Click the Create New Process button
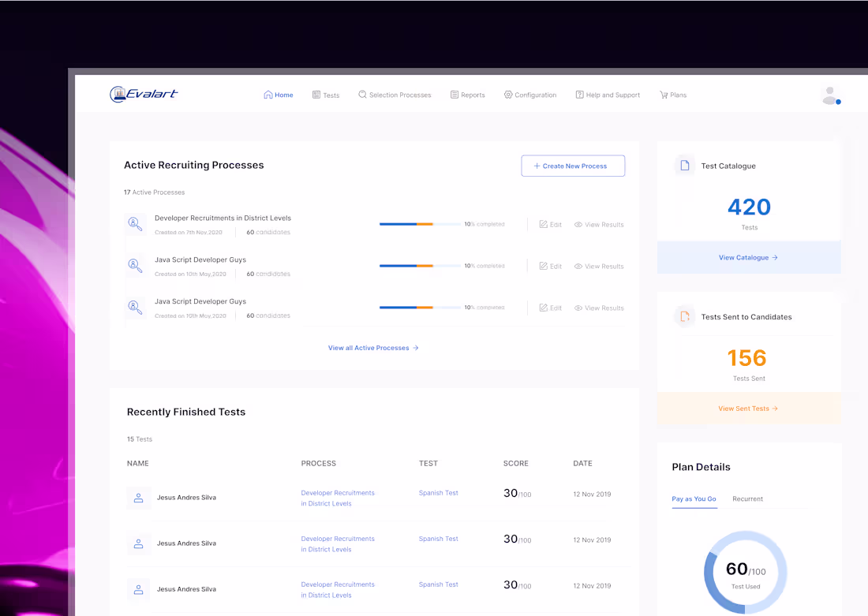868x616 pixels. (x=573, y=166)
